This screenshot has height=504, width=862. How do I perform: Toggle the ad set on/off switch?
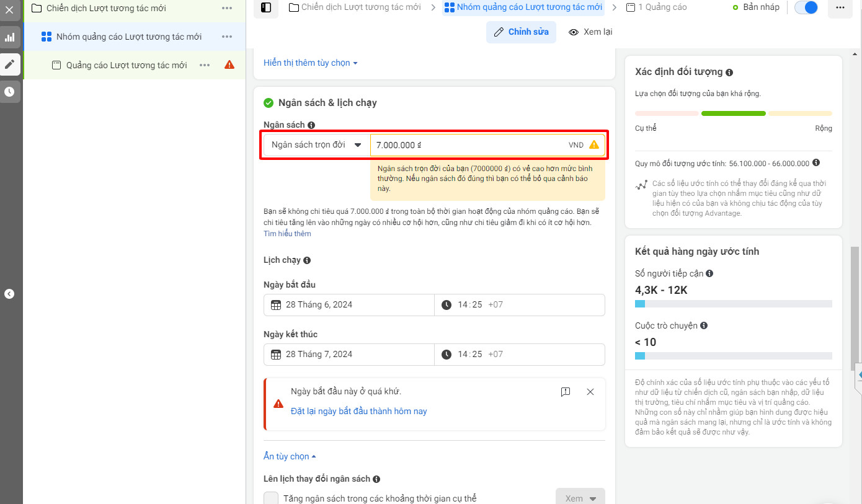pos(806,7)
